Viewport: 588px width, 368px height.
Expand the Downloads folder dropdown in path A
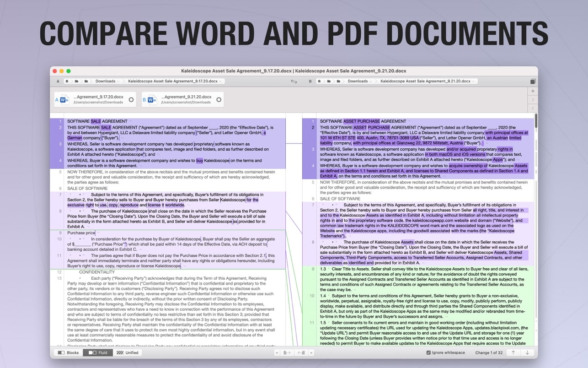(107, 81)
